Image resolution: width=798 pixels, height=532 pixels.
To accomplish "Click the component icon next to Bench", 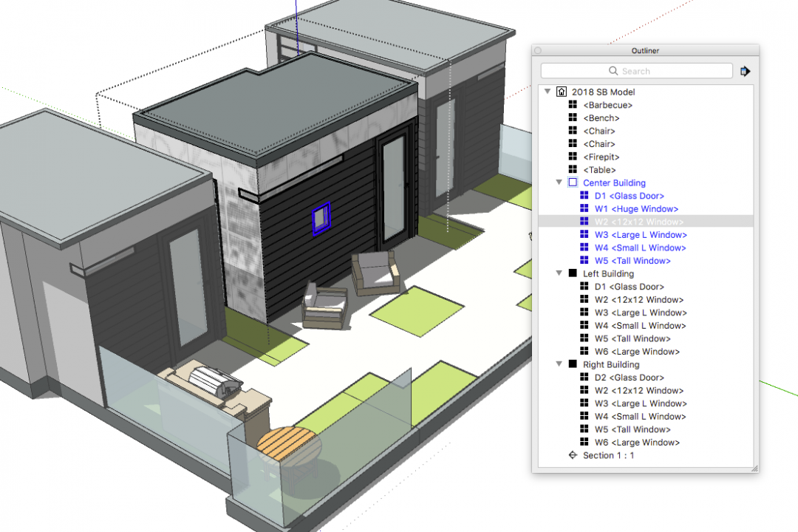I will [573, 117].
